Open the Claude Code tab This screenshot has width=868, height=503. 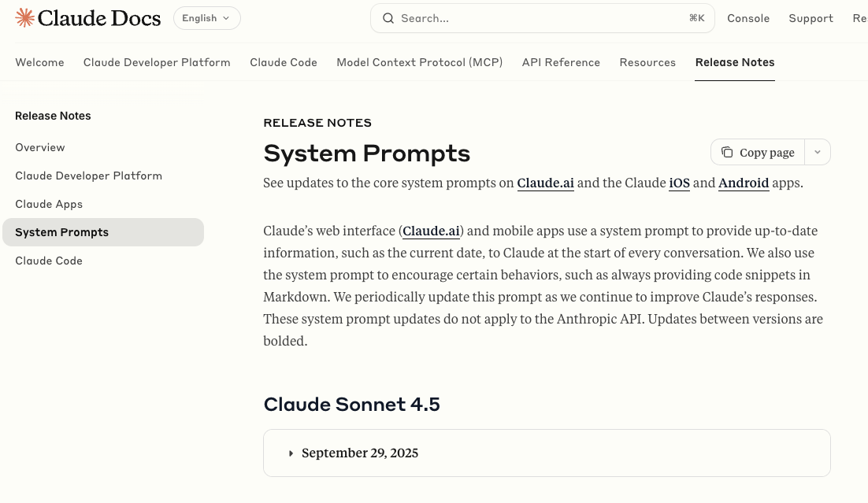click(284, 62)
